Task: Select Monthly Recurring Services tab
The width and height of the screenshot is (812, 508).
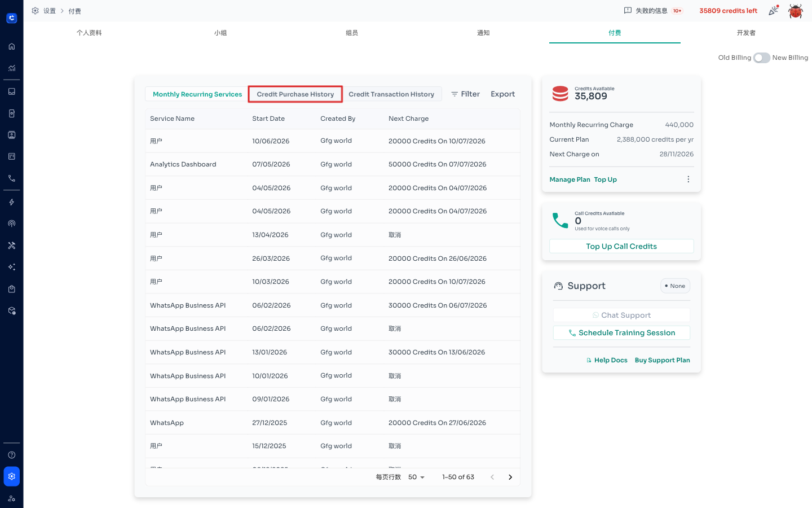Action: click(197, 94)
